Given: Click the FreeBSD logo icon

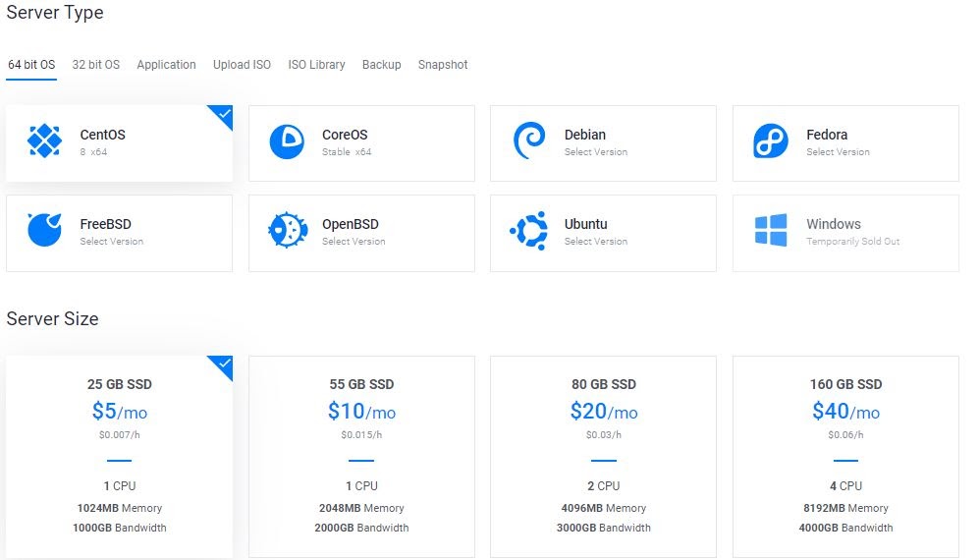Looking at the screenshot, I should point(44,230).
